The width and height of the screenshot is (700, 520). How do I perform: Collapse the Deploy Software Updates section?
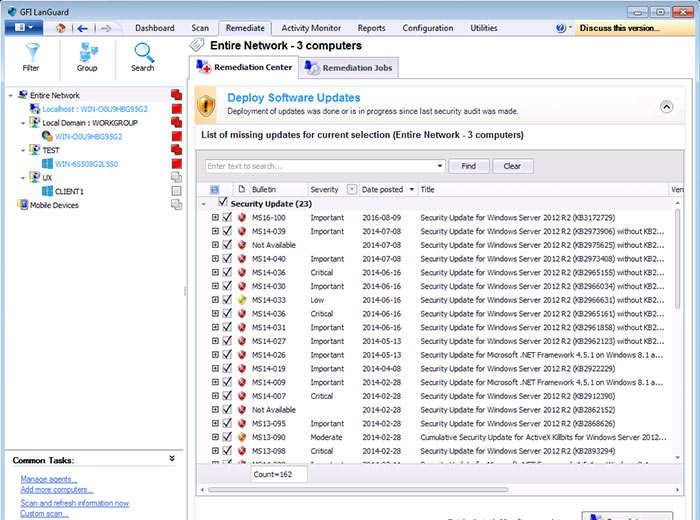tap(667, 107)
